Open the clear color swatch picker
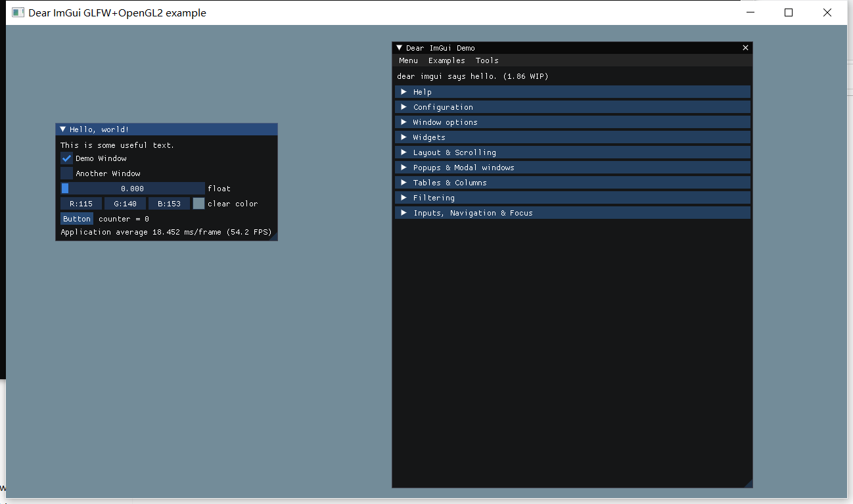The image size is (853, 504). [198, 203]
